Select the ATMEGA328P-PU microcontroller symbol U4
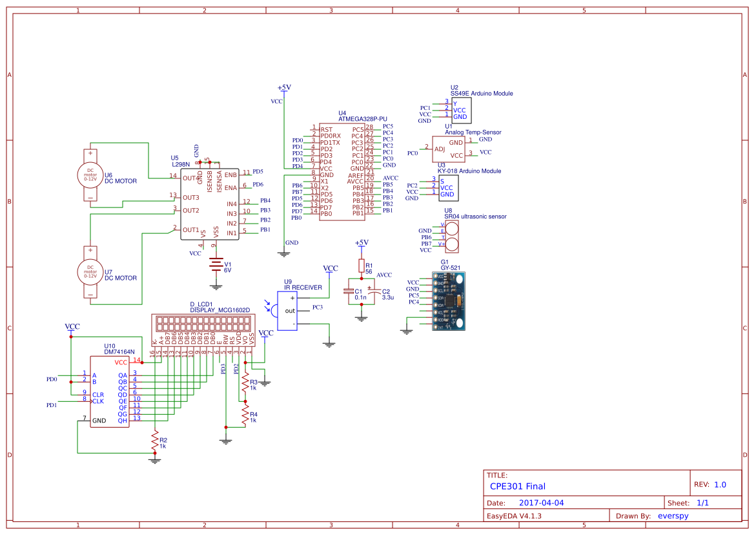Screen dimensions: 756x535 (342, 171)
